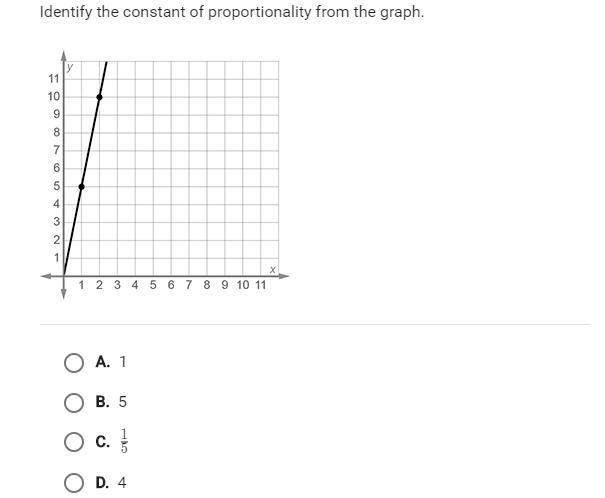The width and height of the screenshot is (605, 498).
Task: Choose the radio button for option C
Action: pos(74,442)
